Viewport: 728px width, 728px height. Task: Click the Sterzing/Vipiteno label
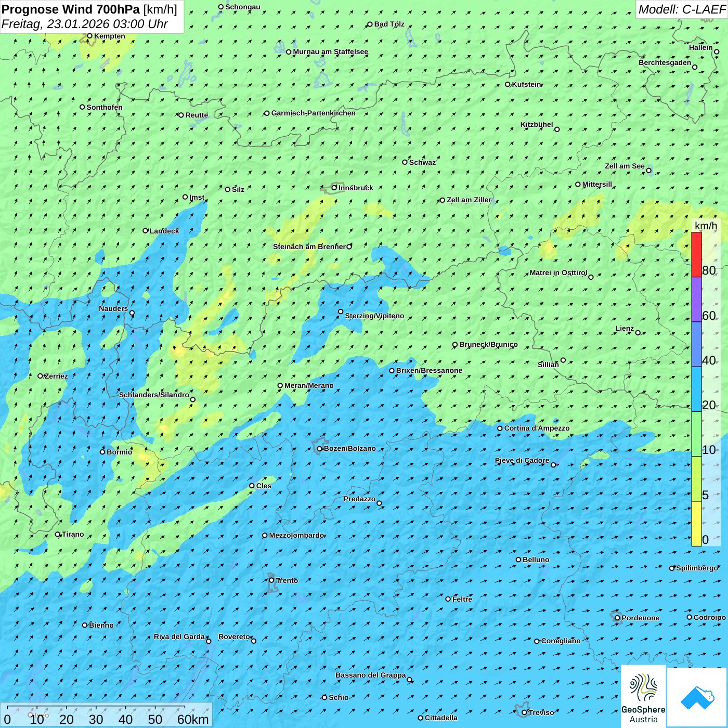click(x=374, y=316)
